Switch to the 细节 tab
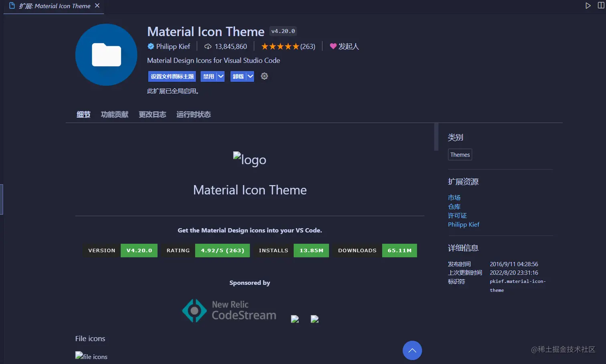 click(x=83, y=115)
